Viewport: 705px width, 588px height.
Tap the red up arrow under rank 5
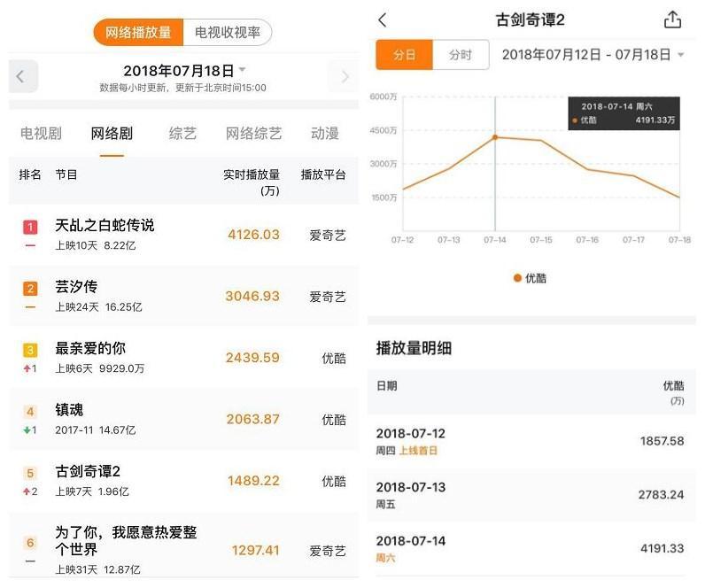point(27,491)
